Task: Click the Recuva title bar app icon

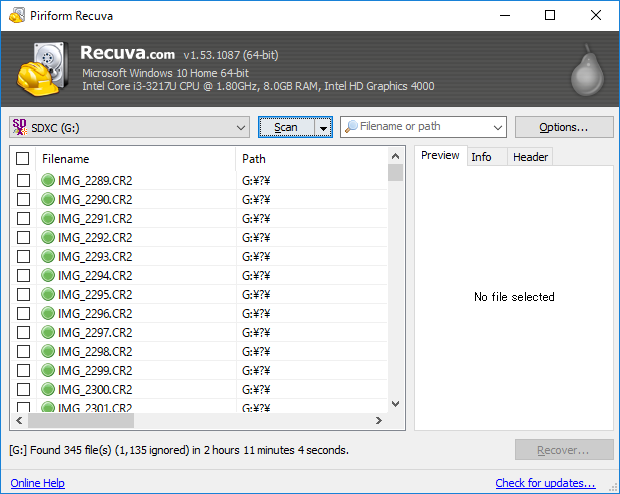Action: coord(17,15)
